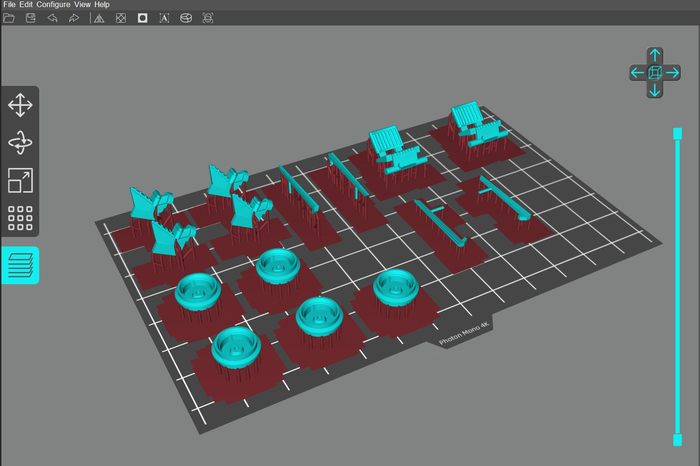Screen dimensions: 700x466
Task: Click the text 'A' toolbar icon
Action: pyautogui.click(x=164, y=18)
